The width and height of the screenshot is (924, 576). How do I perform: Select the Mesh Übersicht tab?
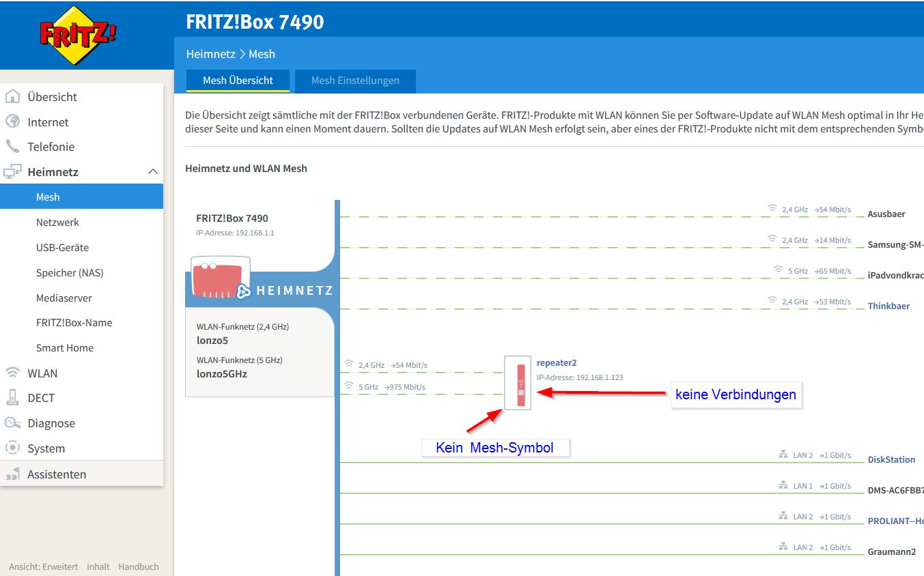[238, 81]
